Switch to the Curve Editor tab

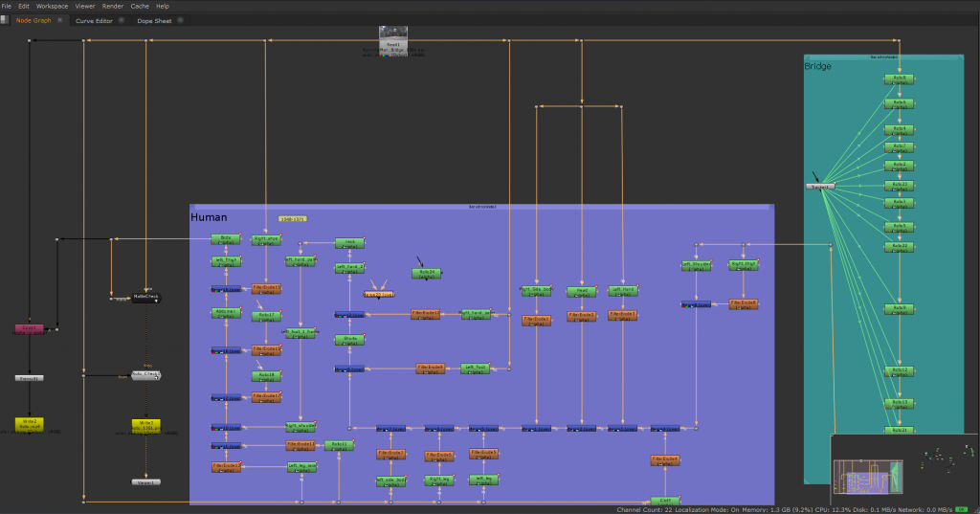coord(94,20)
